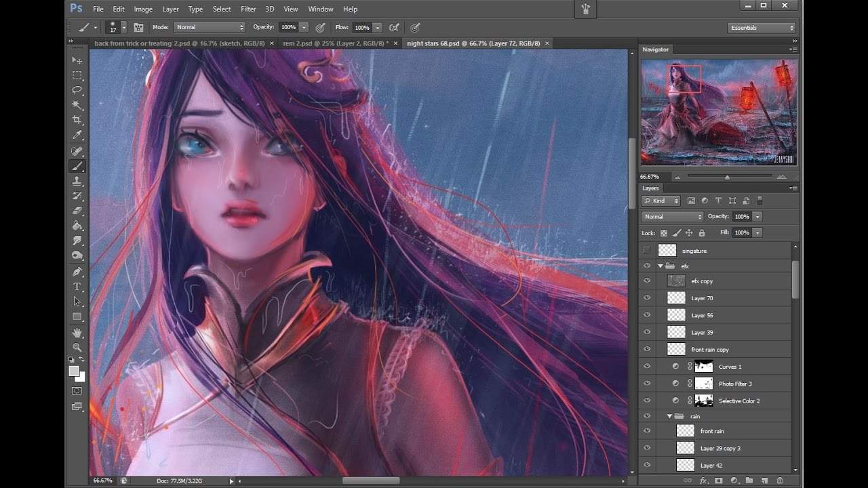Hide Layer 70
868x488 pixels.
(x=647, y=298)
